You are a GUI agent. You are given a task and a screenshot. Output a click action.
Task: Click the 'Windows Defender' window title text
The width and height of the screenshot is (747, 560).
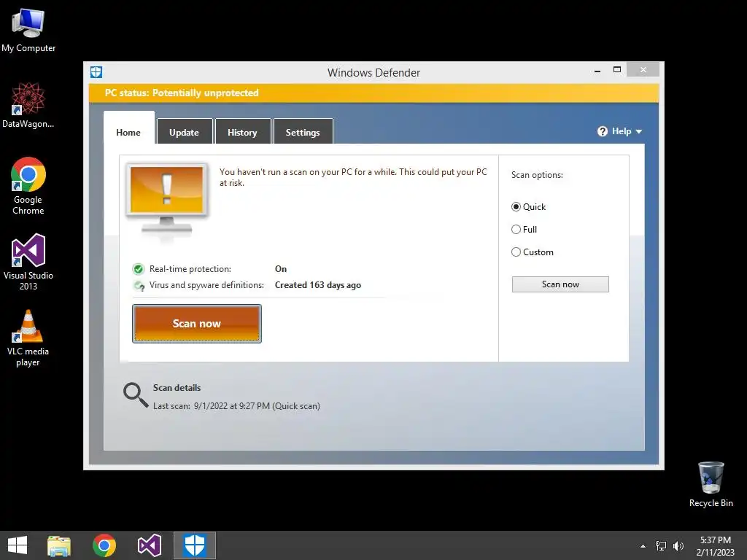coord(373,73)
